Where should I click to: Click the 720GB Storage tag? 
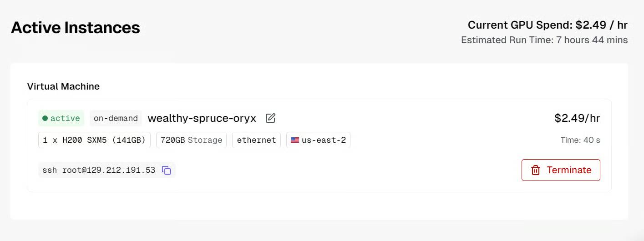pos(191,140)
